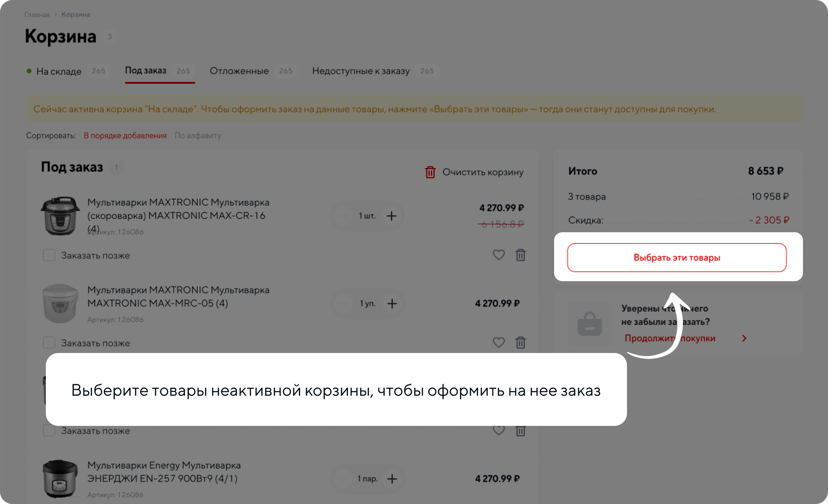Open the chevron arrow beside Продолжить покупки
Image resolution: width=828 pixels, height=504 pixels.
point(744,338)
